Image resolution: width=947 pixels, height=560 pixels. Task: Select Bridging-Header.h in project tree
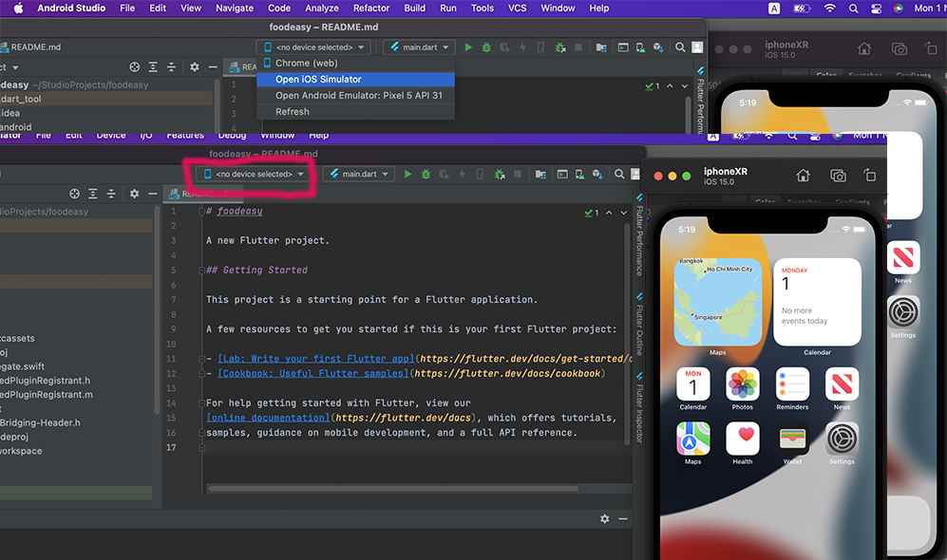[x=40, y=422]
